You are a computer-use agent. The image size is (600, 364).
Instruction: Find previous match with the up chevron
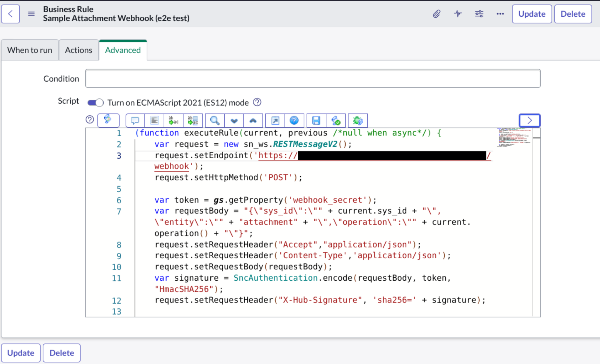coord(253,120)
